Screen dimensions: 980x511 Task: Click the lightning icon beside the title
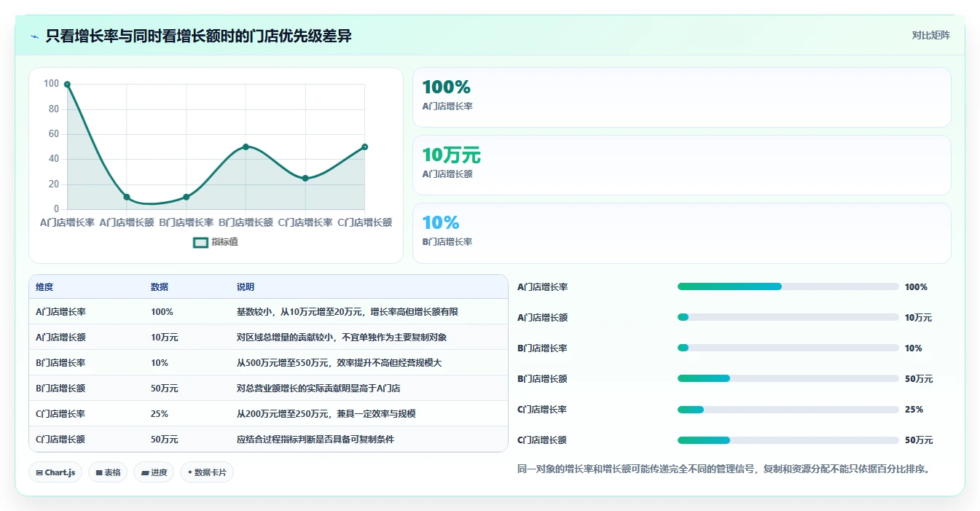click(x=34, y=36)
